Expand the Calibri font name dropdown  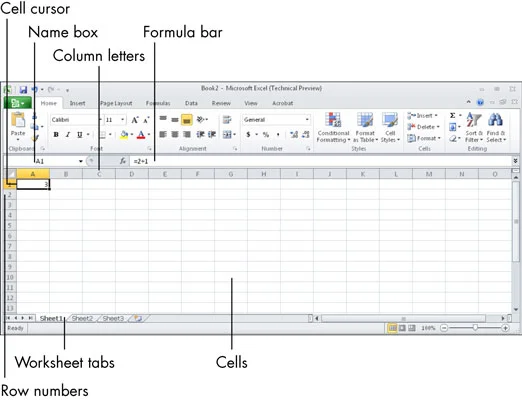[99, 120]
